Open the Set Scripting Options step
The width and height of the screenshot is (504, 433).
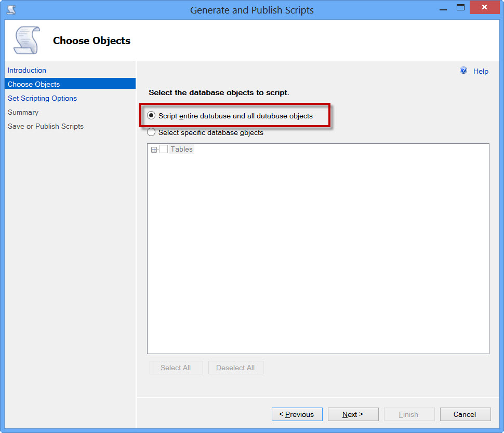pos(42,98)
